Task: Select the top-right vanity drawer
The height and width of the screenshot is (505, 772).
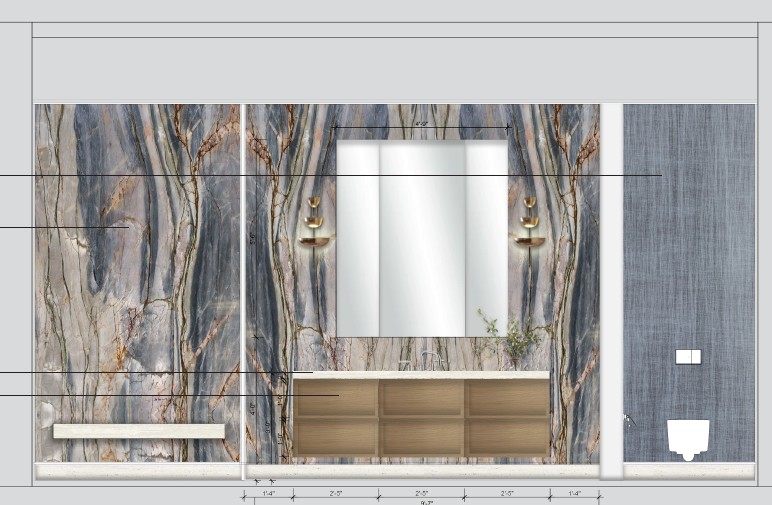Action: coord(508,398)
